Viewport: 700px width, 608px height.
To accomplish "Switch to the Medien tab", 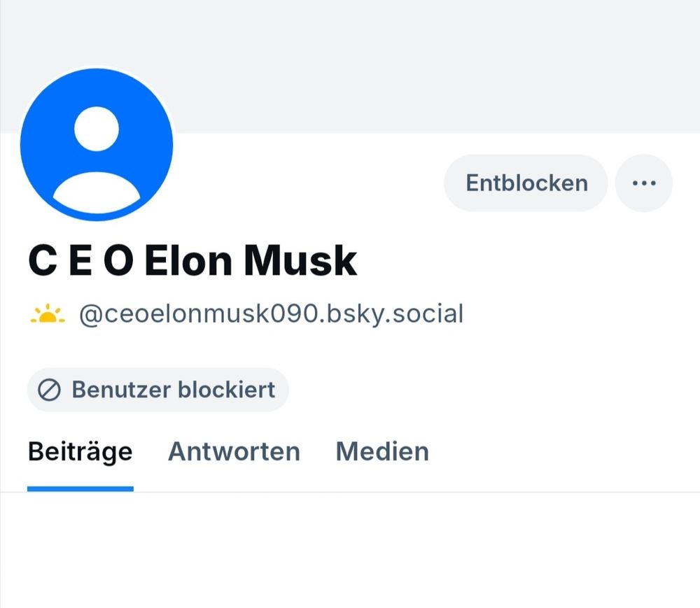I will click(382, 451).
